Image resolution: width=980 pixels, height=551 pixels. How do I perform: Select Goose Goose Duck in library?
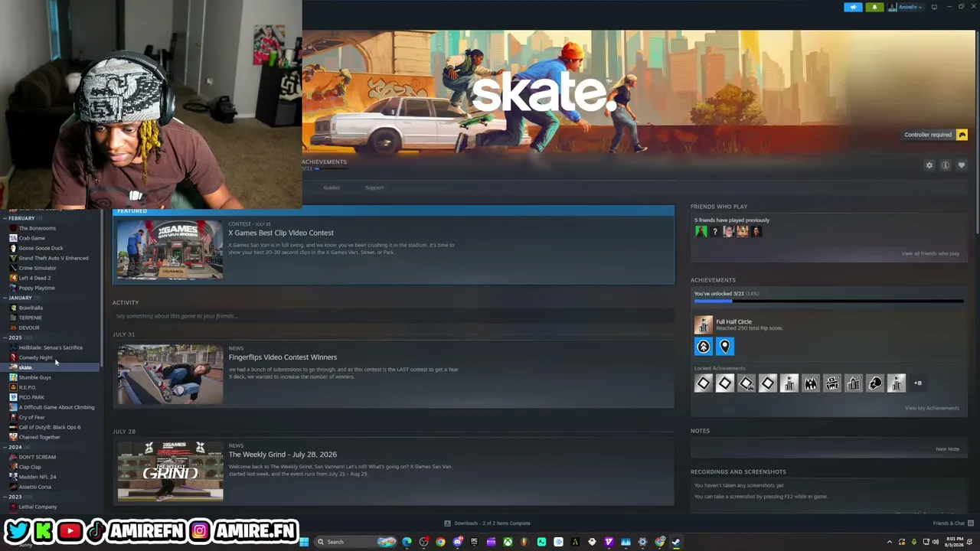tap(41, 248)
